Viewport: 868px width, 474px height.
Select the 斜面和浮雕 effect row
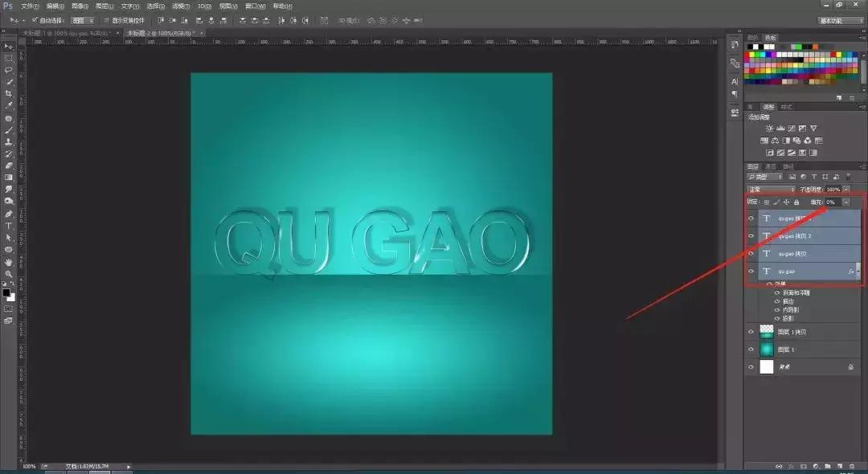click(796, 292)
